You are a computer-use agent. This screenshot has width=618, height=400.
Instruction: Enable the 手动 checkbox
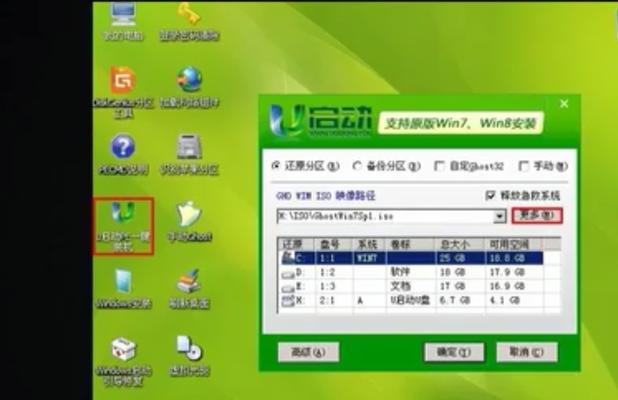point(523,166)
